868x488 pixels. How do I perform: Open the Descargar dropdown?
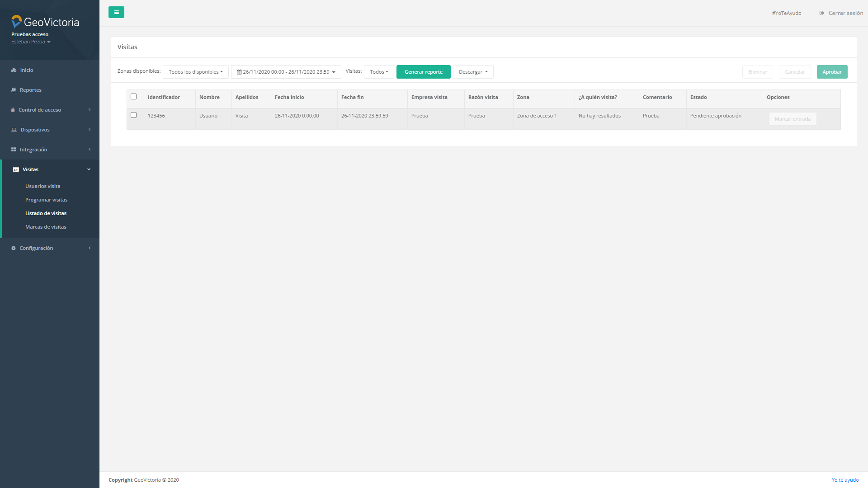[473, 72]
